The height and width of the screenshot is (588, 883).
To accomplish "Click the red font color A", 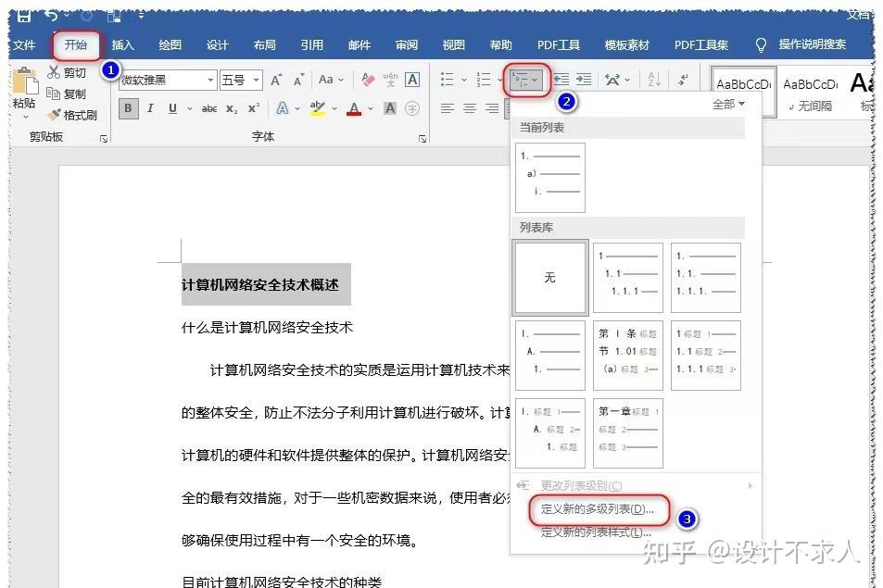I will [x=354, y=108].
